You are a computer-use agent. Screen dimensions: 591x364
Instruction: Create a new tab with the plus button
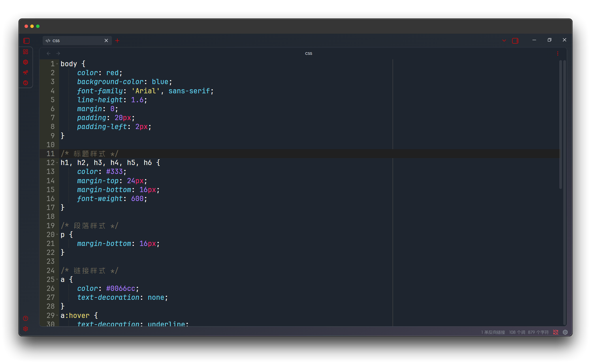point(117,41)
